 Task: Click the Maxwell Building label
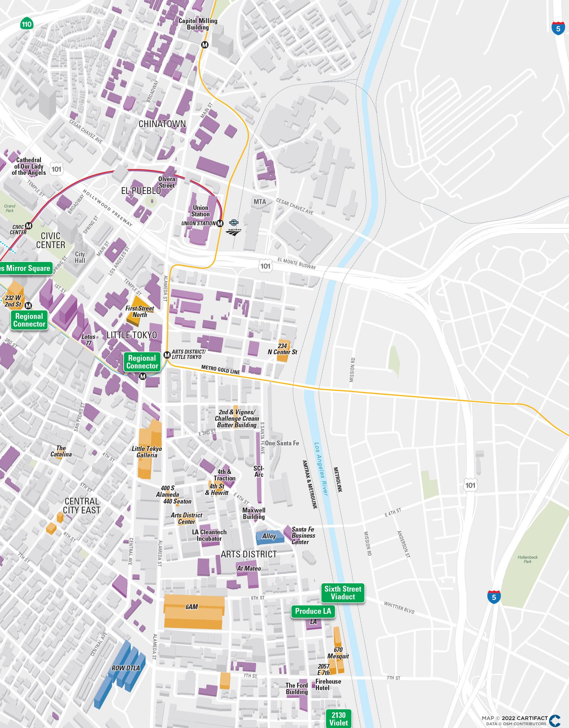pos(254,513)
